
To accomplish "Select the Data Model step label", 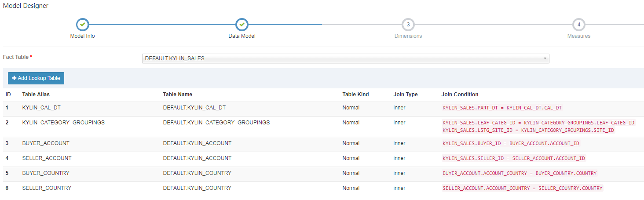I will click(242, 36).
